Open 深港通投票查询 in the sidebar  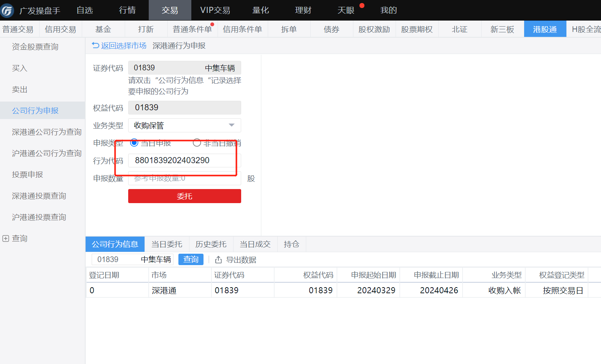pyautogui.click(x=39, y=196)
